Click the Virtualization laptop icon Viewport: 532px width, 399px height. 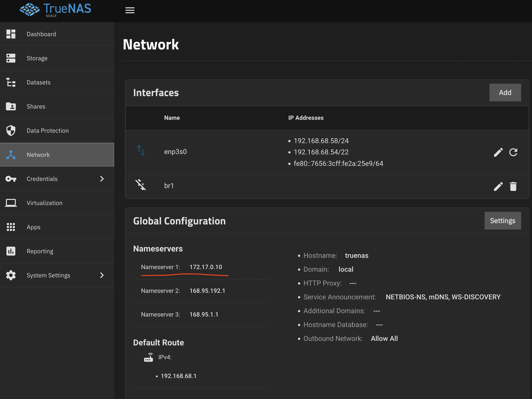coord(11,203)
